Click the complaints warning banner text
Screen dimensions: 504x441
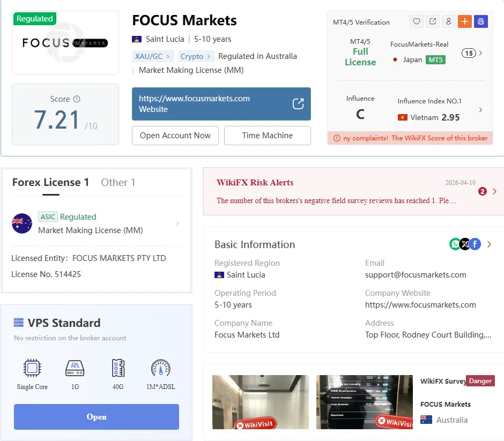[x=416, y=138]
